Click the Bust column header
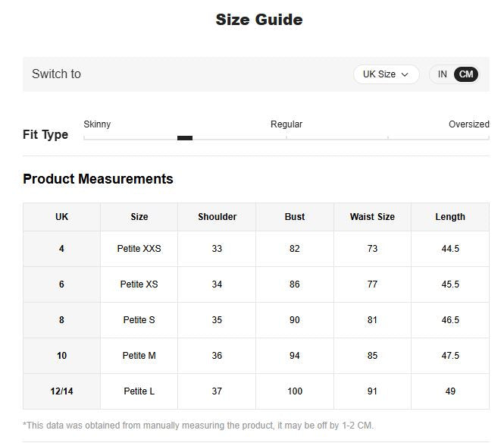This screenshot has height=443, width=504. (x=295, y=217)
